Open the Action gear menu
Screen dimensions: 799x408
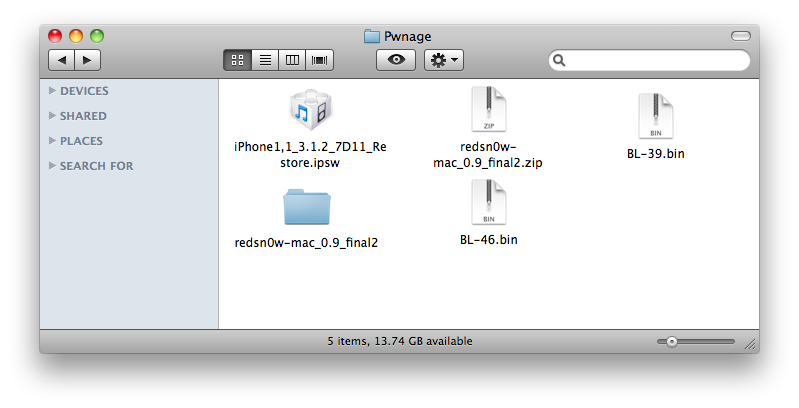coord(444,60)
